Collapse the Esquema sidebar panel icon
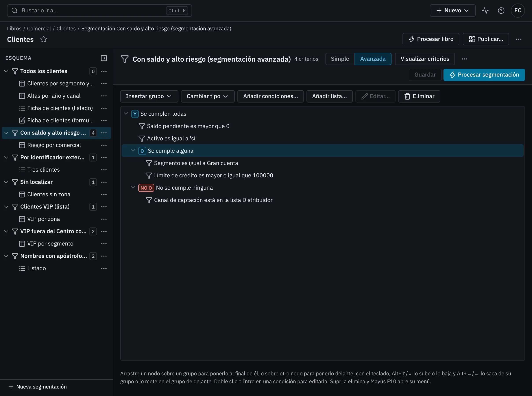The image size is (532, 396). pos(104,58)
